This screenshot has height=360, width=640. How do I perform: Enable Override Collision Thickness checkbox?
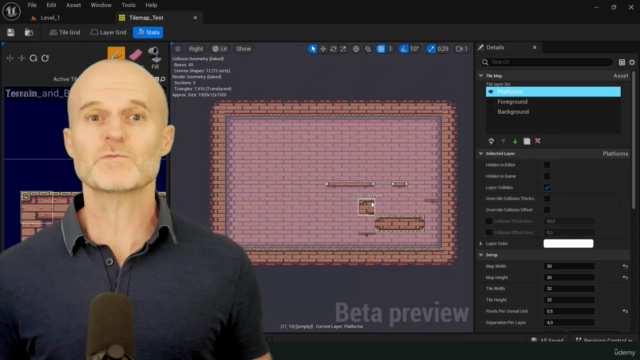pyautogui.click(x=547, y=198)
